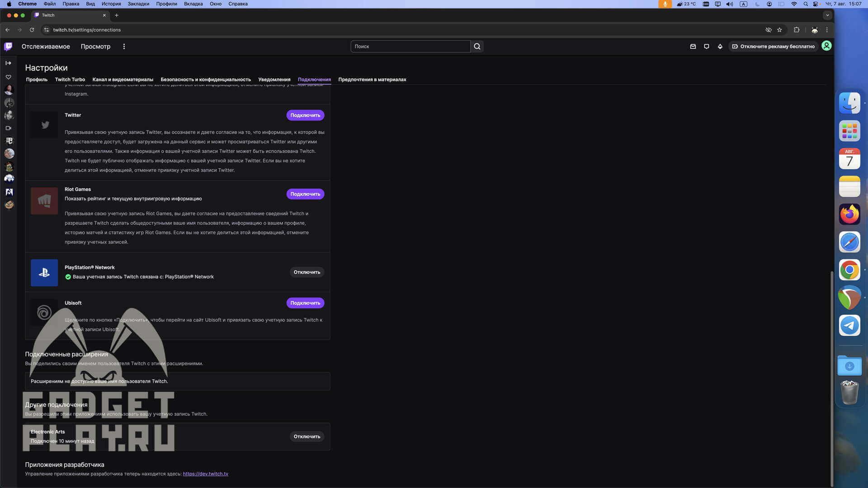The height and width of the screenshot is (488, 868).
Task: Open Safari from the Dock
Action: (849, 242)
